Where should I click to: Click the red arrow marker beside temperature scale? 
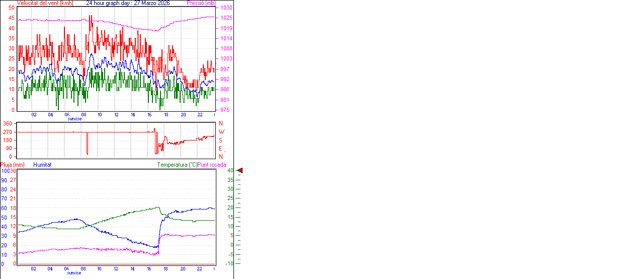click(239, 171)
